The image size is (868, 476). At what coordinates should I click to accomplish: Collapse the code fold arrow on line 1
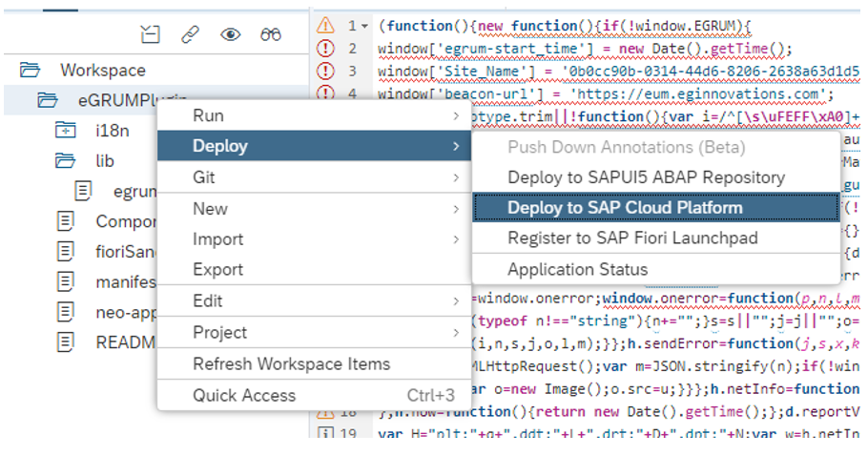point(364,26)
